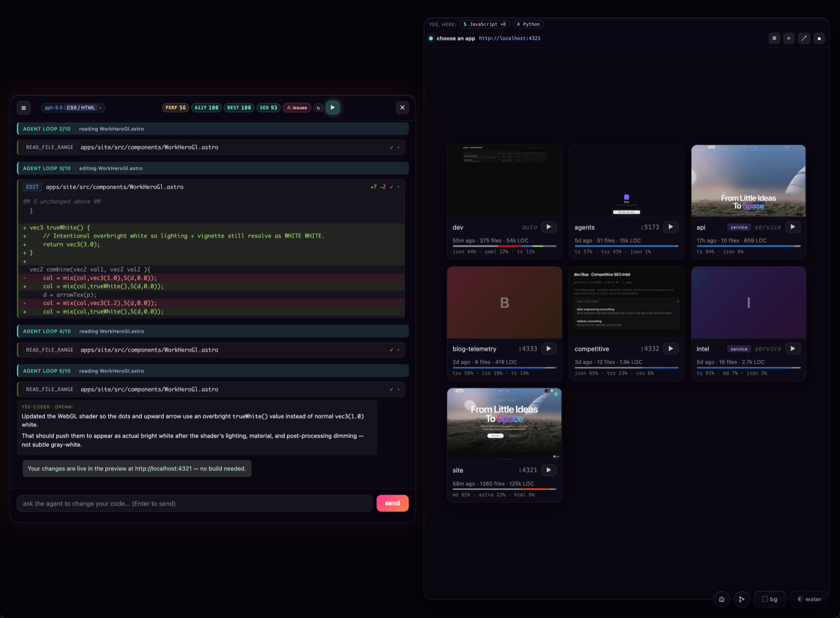Select the JavaScript +8 language chip
Screen dimensions: 840x618
484,24
